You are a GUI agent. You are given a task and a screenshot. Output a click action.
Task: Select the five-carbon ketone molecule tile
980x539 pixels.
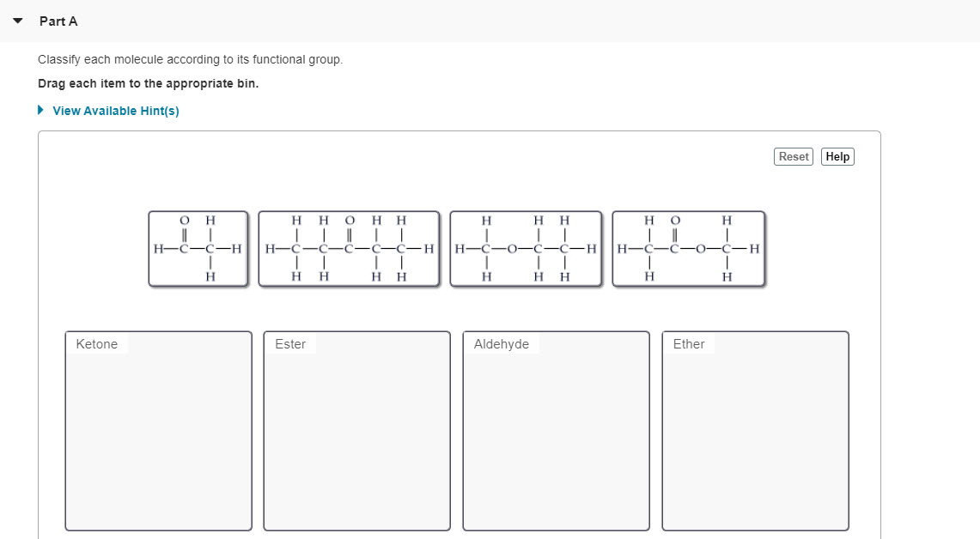349,249
